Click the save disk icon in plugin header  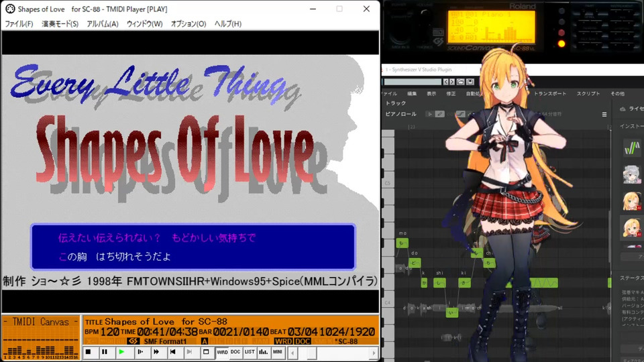[x=470, y=82]
